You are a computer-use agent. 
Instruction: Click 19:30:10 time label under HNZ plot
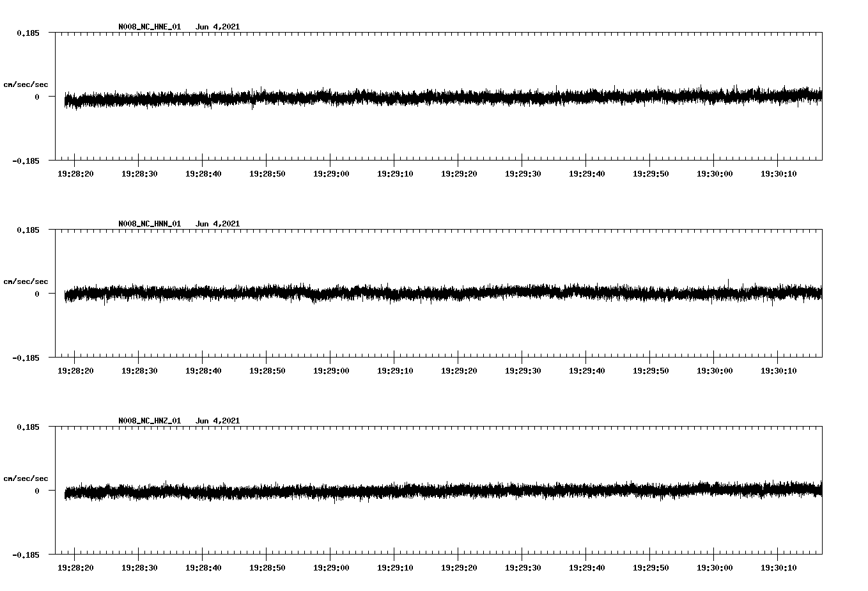[778, 567]
